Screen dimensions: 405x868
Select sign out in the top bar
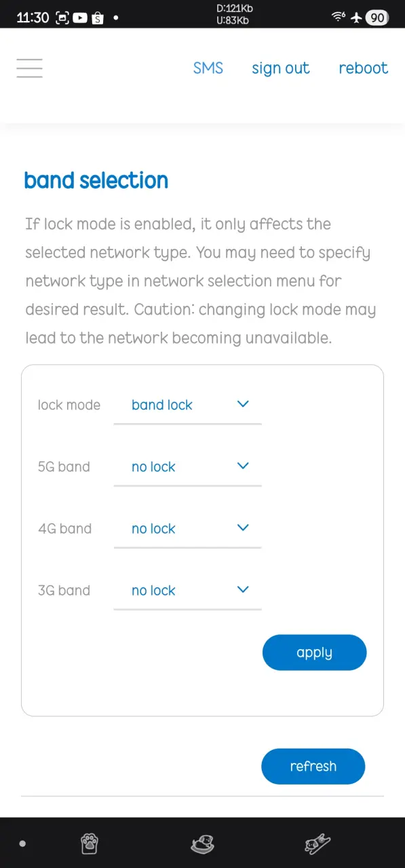(281, 68)
